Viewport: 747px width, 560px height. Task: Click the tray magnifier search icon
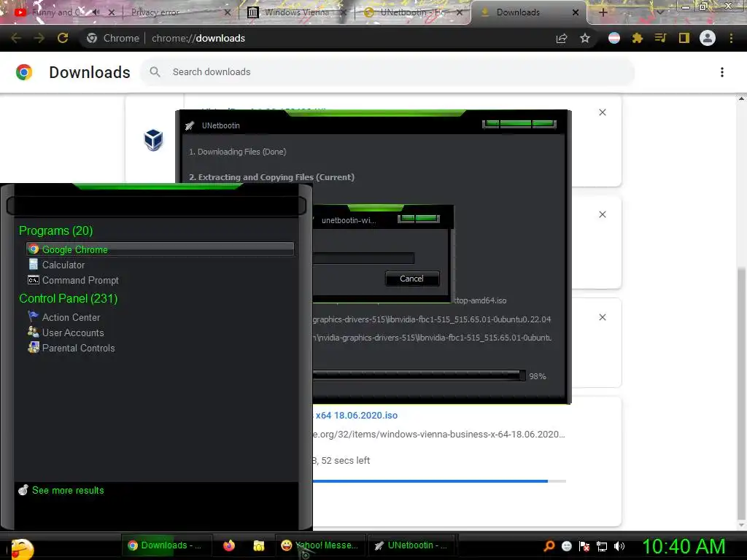pos(549,546)
